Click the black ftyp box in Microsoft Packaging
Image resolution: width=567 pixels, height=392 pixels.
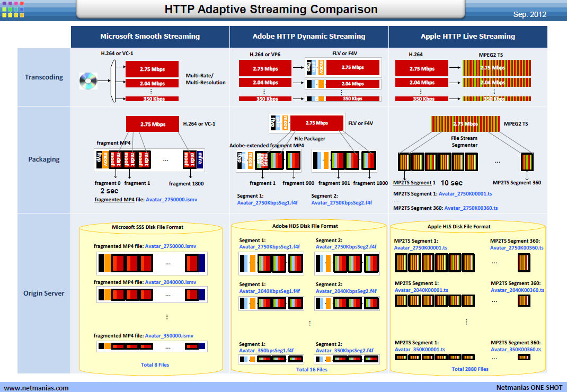click(x=99, y=160)
